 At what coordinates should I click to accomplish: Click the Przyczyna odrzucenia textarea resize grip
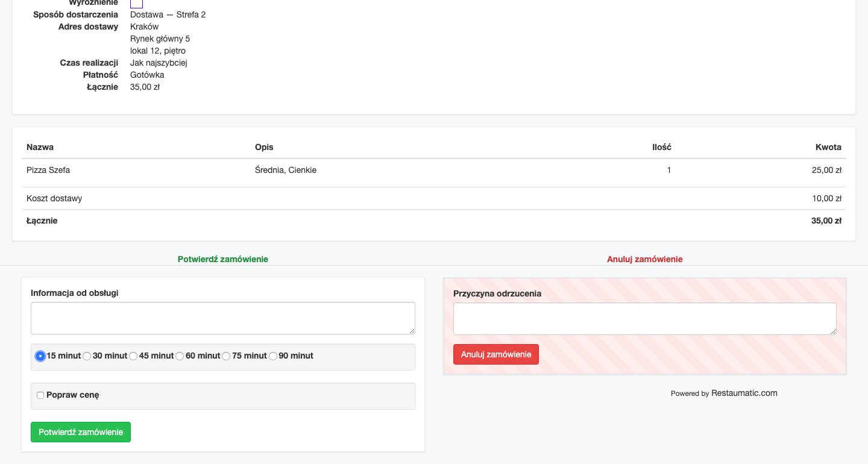coord(833,331)
